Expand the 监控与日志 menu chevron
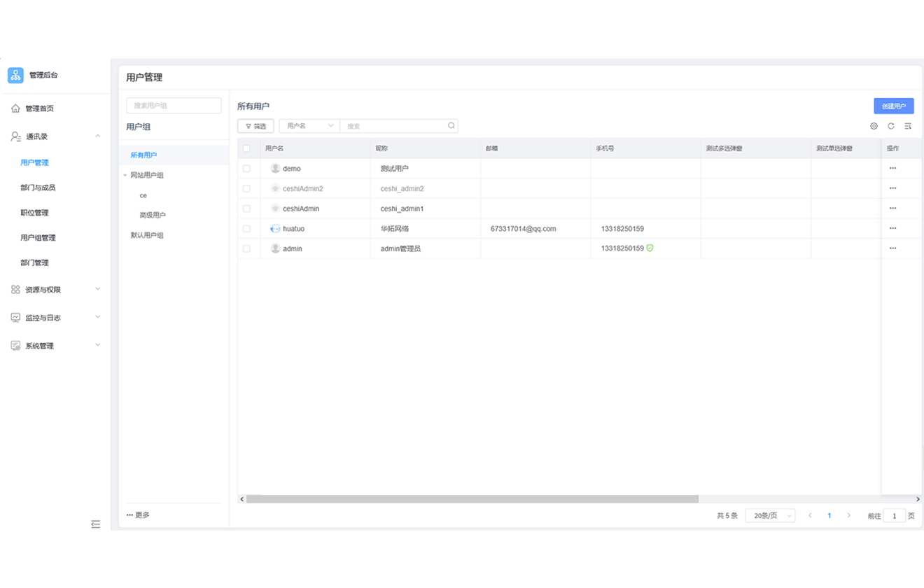 pos(97,317)
